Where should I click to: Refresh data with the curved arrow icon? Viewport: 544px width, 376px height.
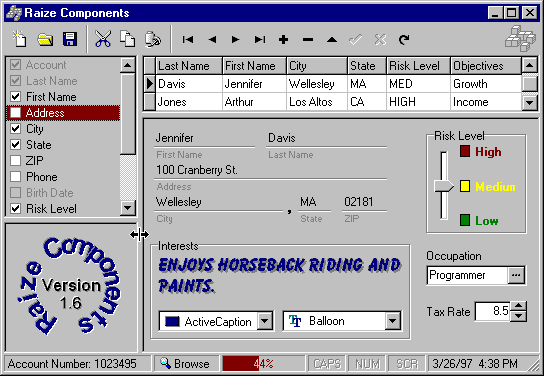coord(404,40)
